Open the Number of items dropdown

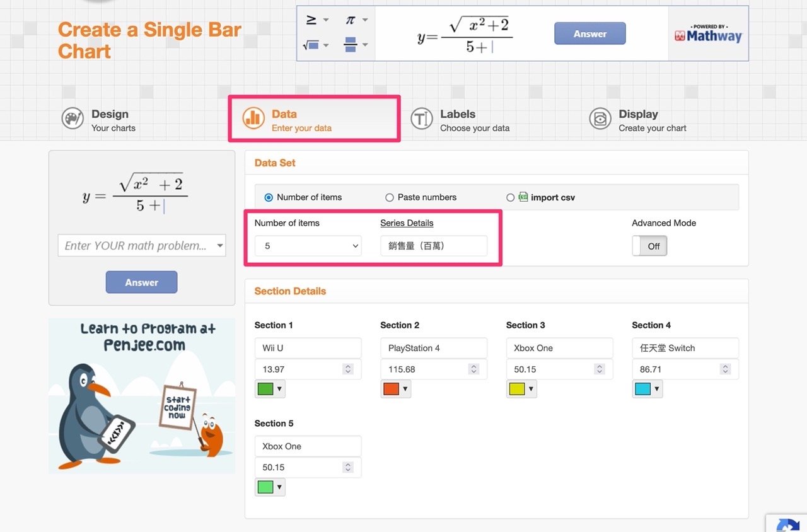click(308, 246)
